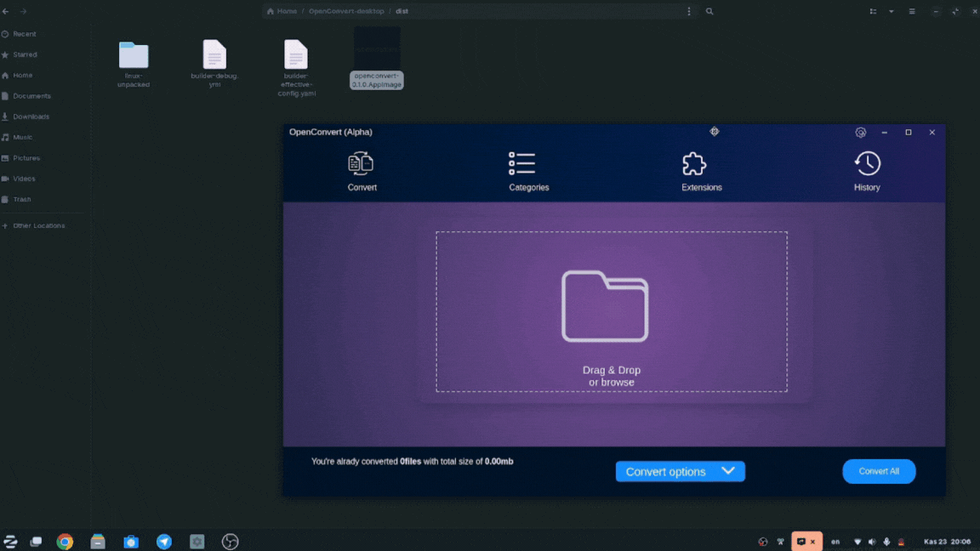Open the History tab
The width and height of the screenshot is (980, 551).
tap(867, 171)
